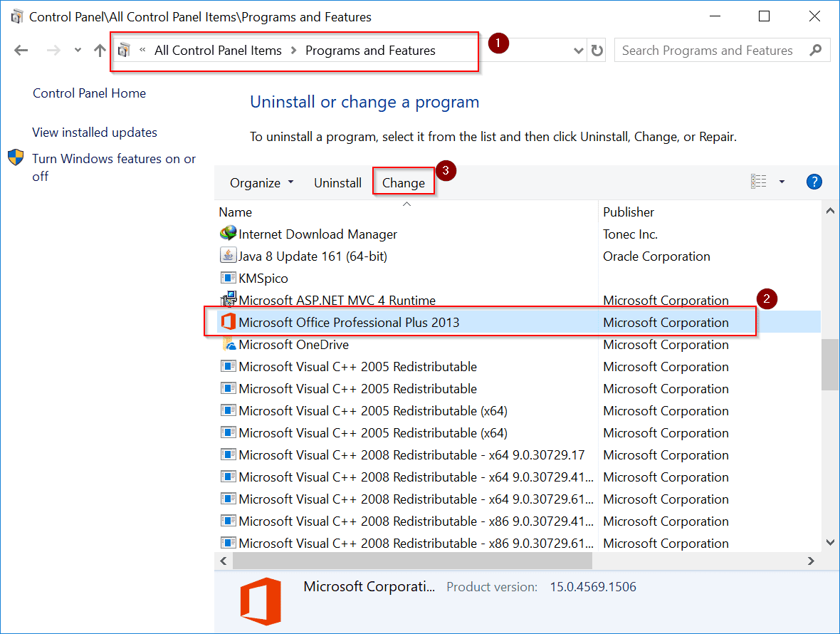Select Java 8 Update 161 (64-bit) entry
The height and width of the screenshot is (634, 840).
[313, 256]
